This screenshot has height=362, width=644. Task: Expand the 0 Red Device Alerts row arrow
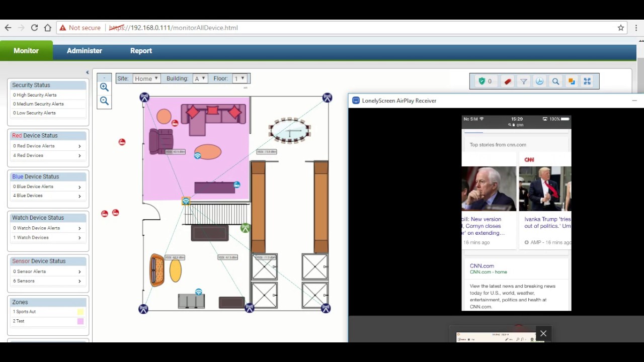[x=79, y=146]
